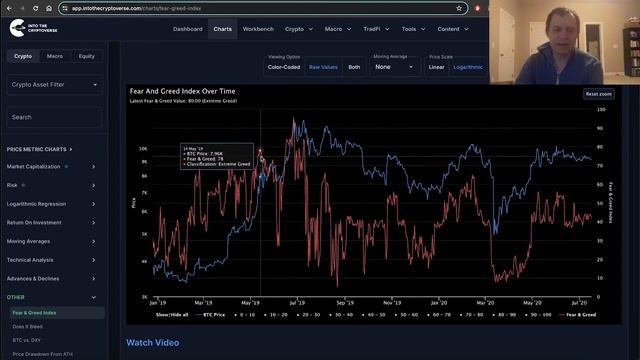Open the Workbench nav item
Screen dimensions: 640x360
(258, 29)
